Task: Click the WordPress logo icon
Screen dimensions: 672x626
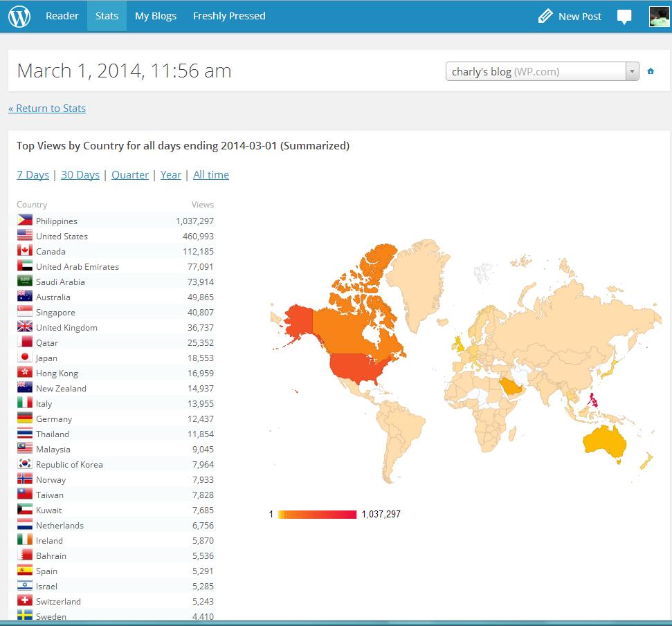Action: click(x=19, y=16)
